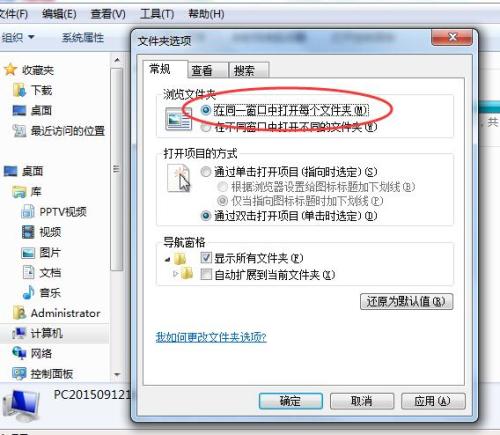500x435 pixels.
Task: Click the navigation pane scroll down arrow
Action: pyautogui.click(x=117, y=375)
